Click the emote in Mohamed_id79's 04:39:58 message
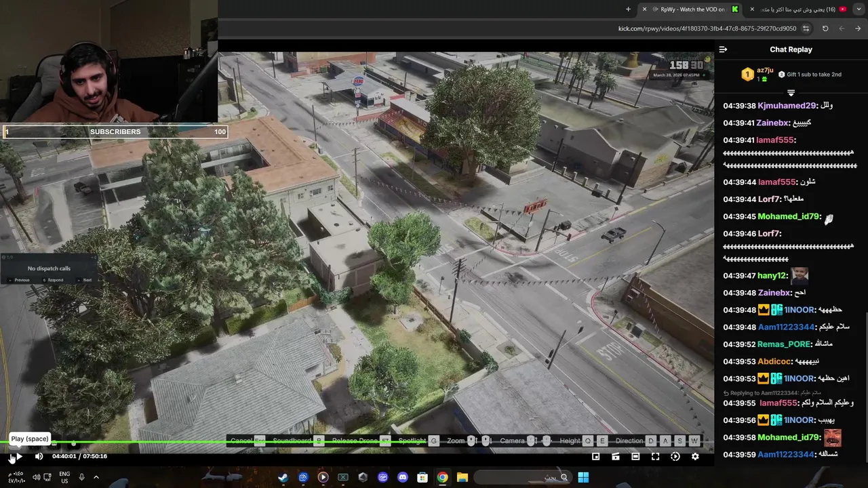 pos(833,437)
